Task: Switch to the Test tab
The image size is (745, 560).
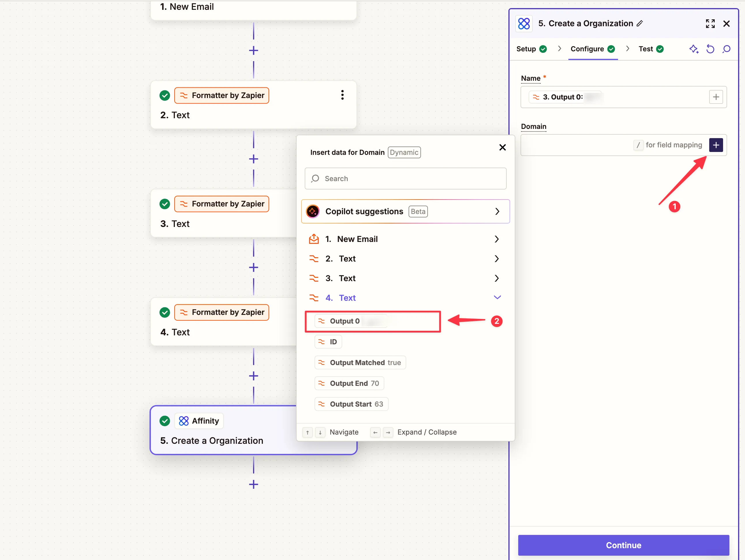Action: click(651, 49)
